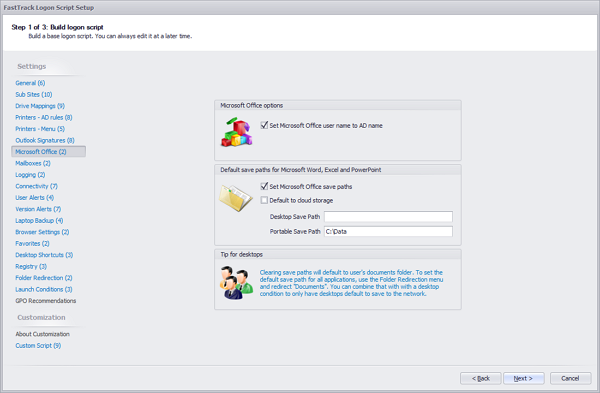
Task: Open Drive Mappings (9) settings
Action: point(40,106)
